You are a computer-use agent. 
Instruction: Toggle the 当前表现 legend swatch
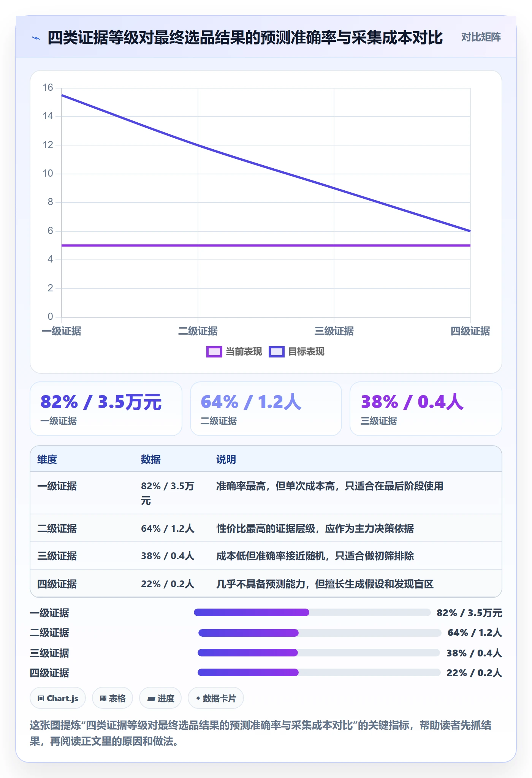[x=214, y=352]
